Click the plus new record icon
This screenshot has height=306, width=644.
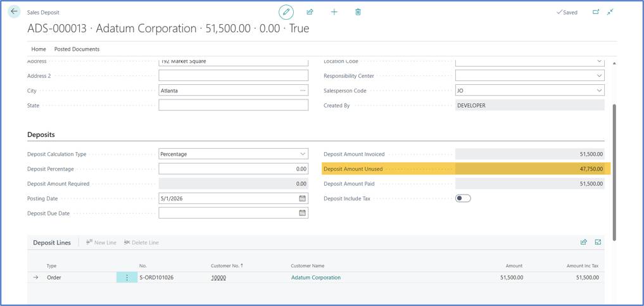(334, 12)
